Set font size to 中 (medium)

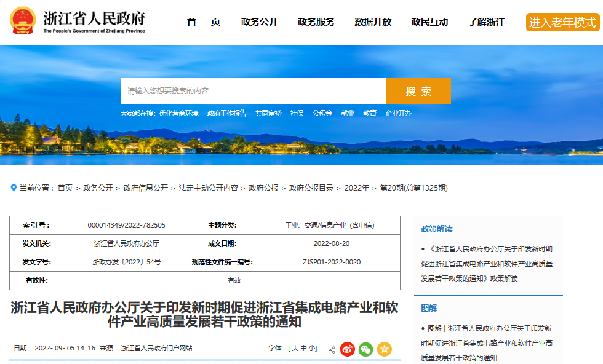point(304,348)
